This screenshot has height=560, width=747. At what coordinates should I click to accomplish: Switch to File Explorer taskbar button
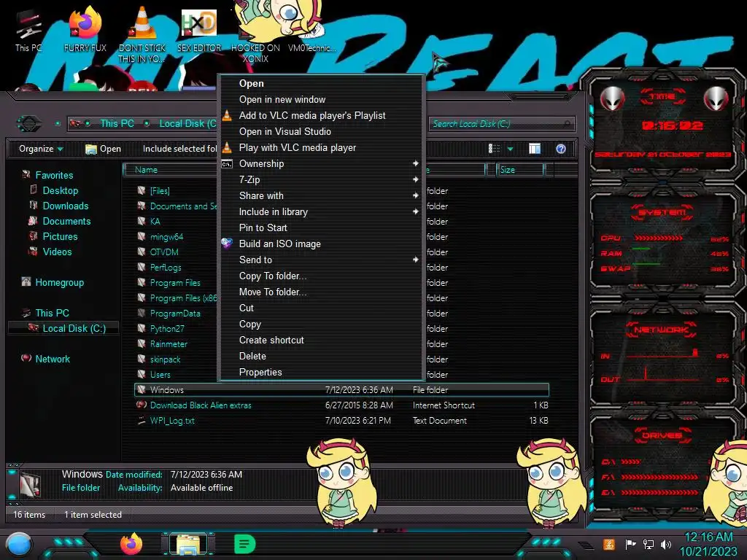coord(188,544)
